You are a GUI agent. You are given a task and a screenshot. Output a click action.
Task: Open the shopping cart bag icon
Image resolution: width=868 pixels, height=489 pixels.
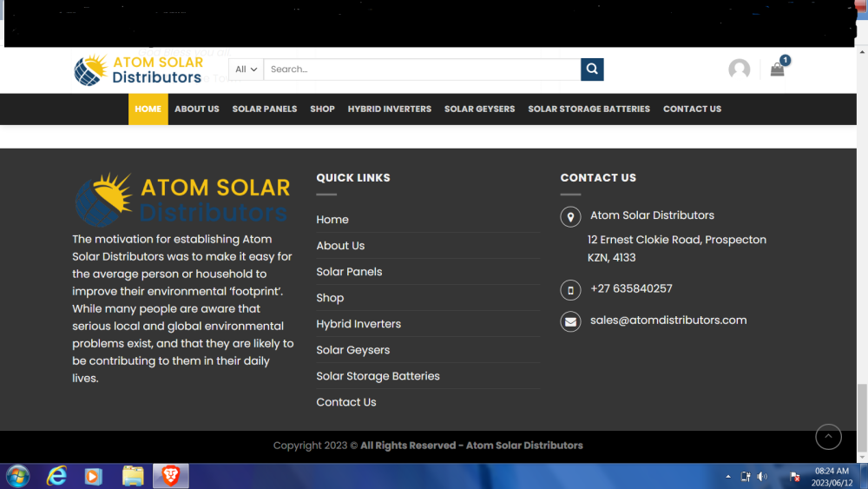[777, 69]
